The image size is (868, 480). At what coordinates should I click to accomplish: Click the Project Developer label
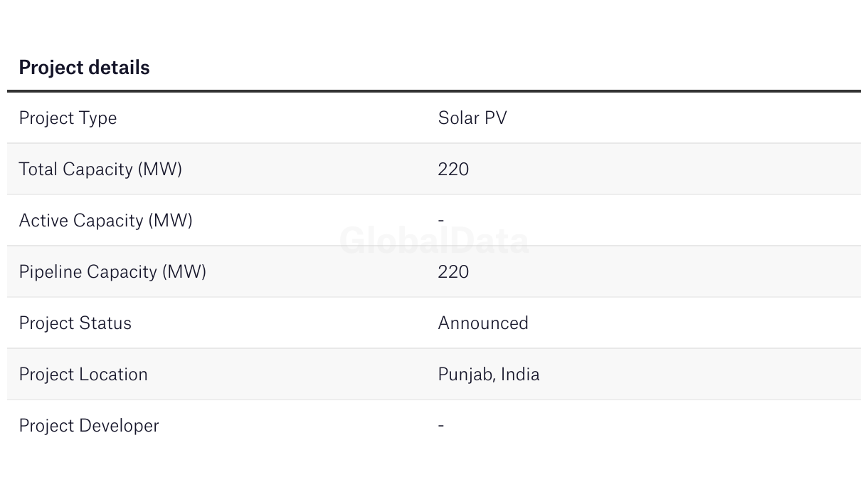[x=89, y=426]
